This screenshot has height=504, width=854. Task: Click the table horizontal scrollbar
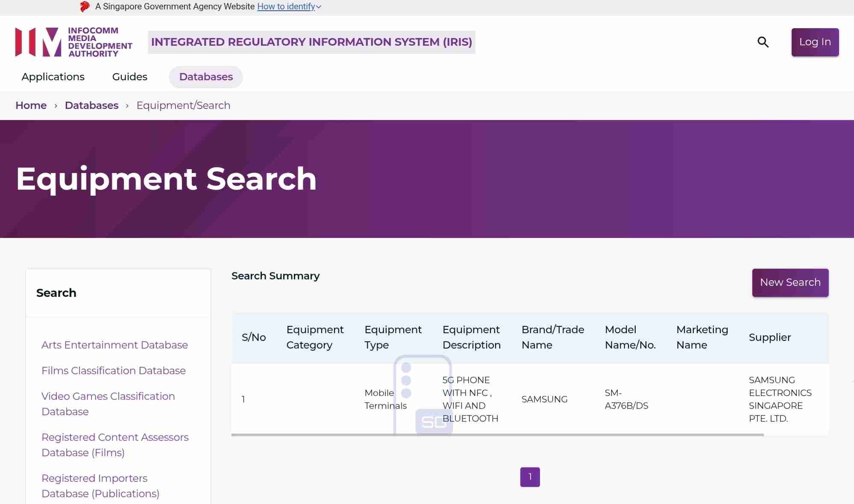[x=497, y=435]
